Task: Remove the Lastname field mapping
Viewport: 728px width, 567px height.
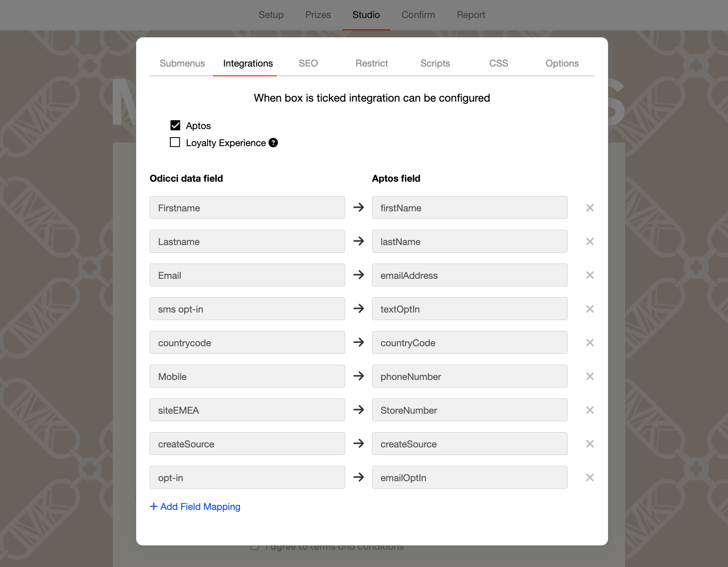Action: point(590,241)
